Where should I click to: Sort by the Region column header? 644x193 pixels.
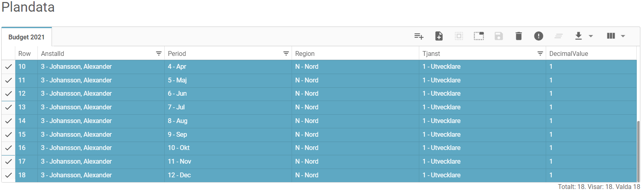click(x=305, y=53)
